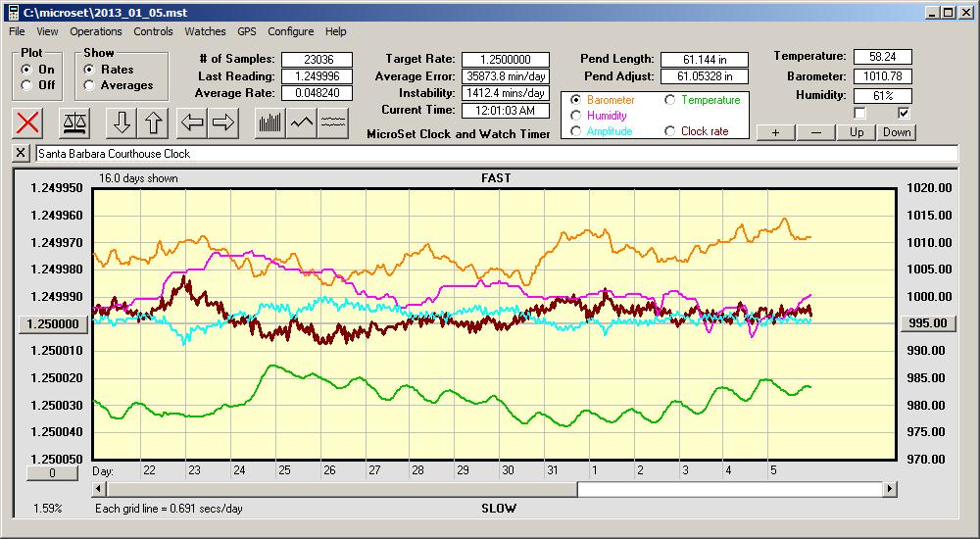Click horizontal scrollbar left arrow
Screen dimensions: 980x539
(99, 489)
